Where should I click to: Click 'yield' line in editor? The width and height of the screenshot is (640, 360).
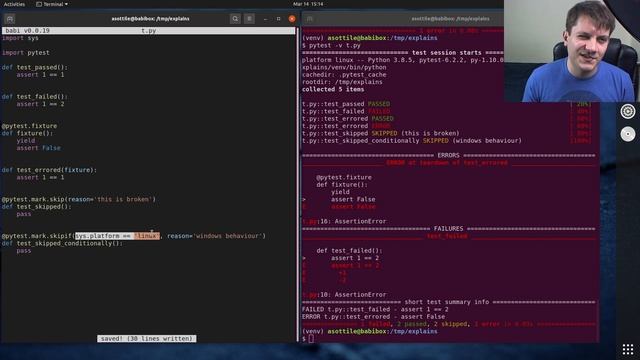pyautogui.click(x=26, y=141)
